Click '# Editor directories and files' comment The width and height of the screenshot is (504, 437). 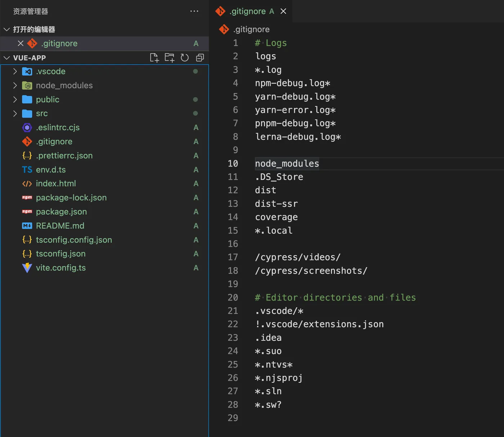click(335, 297)
